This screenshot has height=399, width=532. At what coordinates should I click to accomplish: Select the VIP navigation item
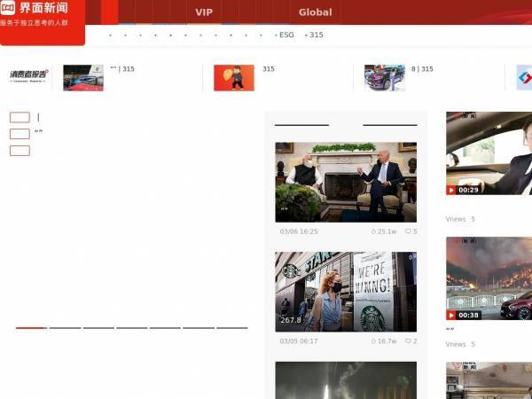204,12
